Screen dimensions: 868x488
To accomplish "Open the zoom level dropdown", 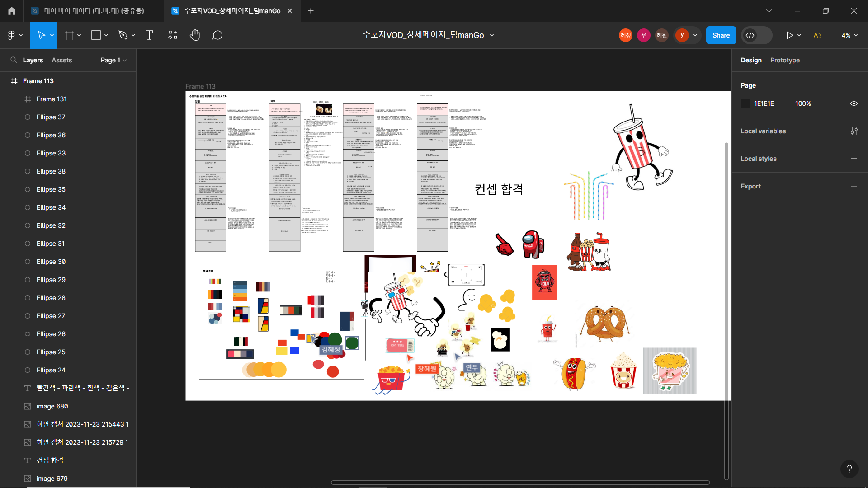I will [x=849, y=35].
